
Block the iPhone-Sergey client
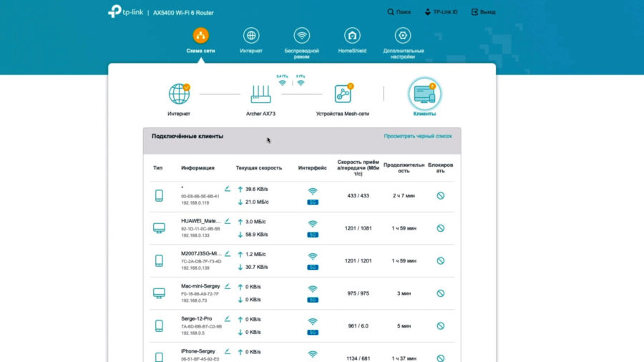(x=440, y=358)
